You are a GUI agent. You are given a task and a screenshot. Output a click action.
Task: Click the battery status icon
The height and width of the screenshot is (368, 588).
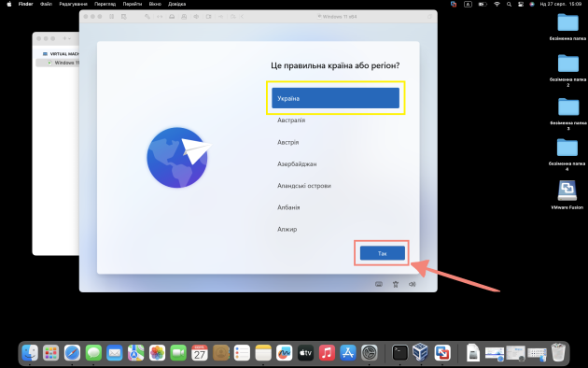[x=483, y=4]
